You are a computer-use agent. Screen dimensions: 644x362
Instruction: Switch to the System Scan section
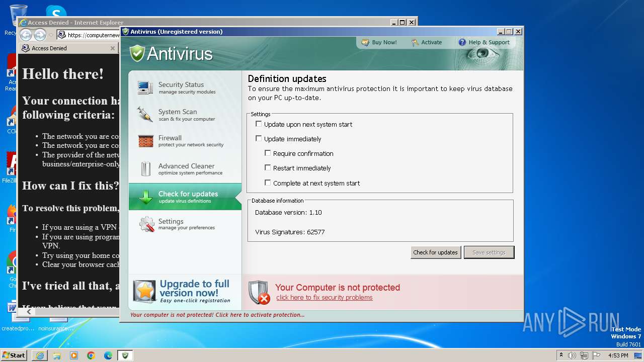pos(185,115)
